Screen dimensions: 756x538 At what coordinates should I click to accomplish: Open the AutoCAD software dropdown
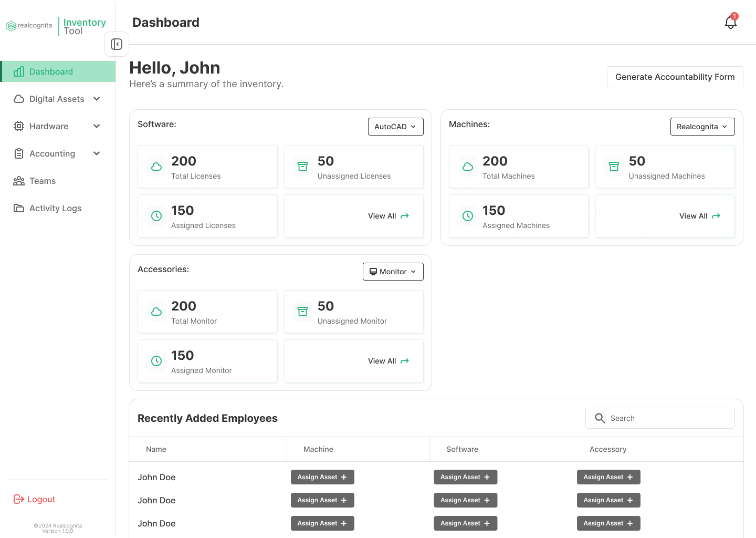[395, 127]
